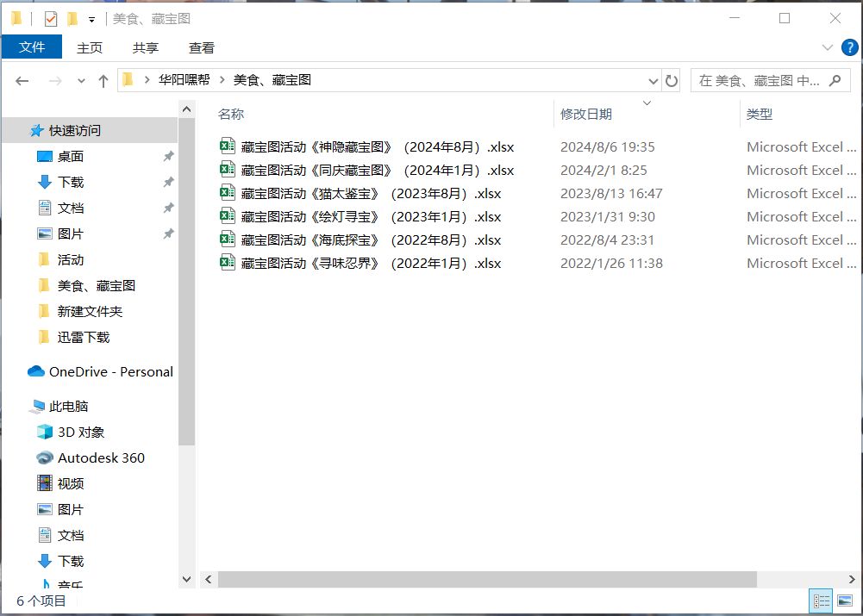
Task: Click the pin icon beside pinned 下载
Action: click(168, 182)
